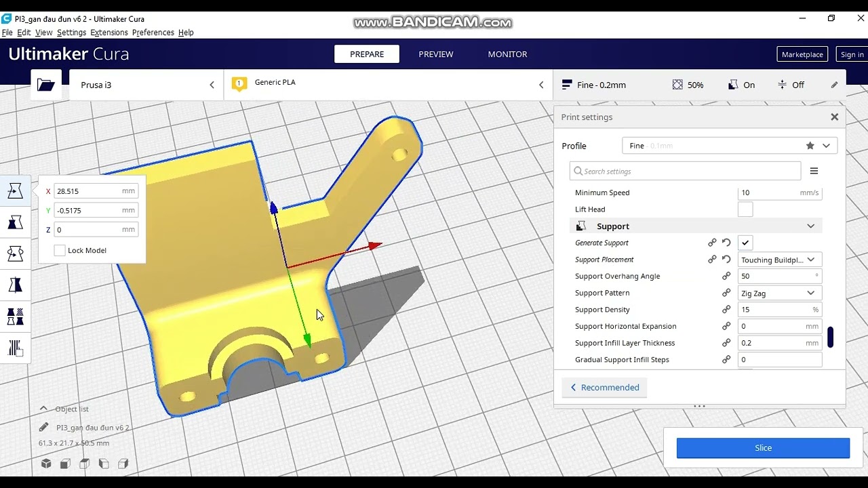Click the Support Overhang Angle value field
Viewport: 868px width, 488px height.
[780, 277]
